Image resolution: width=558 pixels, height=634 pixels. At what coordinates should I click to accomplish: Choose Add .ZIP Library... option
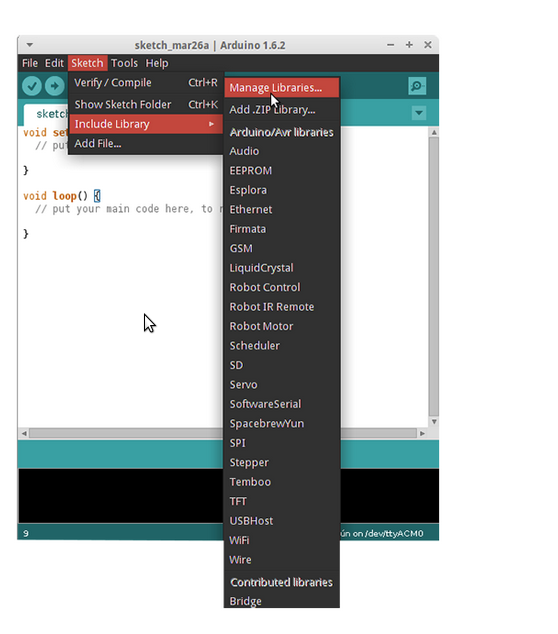[x=281, y=110]
